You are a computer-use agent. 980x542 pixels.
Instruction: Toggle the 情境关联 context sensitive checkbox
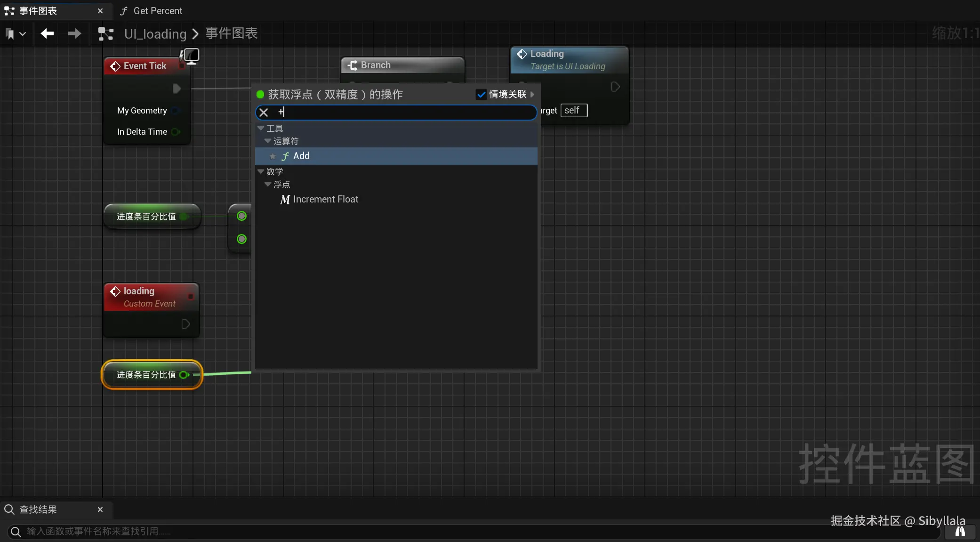481,94
